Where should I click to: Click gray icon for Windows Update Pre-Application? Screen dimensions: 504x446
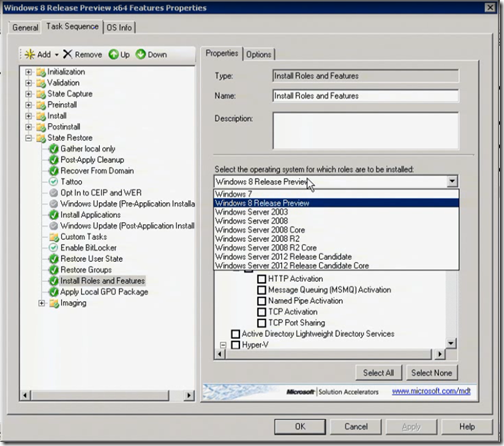click(x=53, y=204)
